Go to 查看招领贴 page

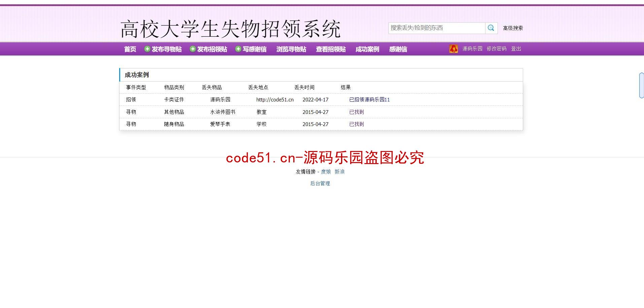click(331, 49)
